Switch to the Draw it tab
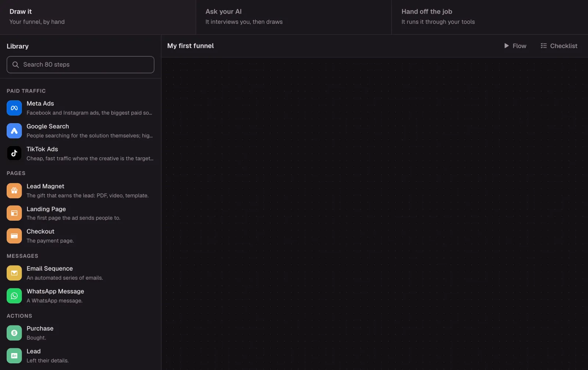 coord(98,17)
